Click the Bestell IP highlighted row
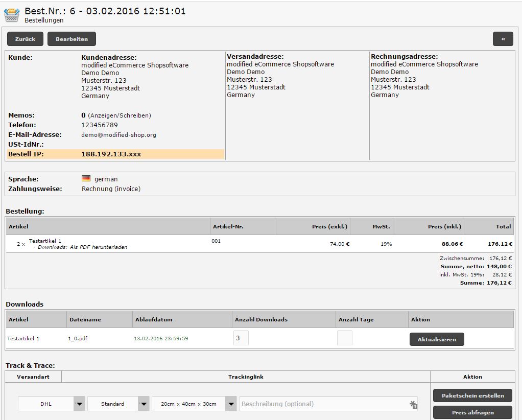522x420 pixels. click(115, 154)
